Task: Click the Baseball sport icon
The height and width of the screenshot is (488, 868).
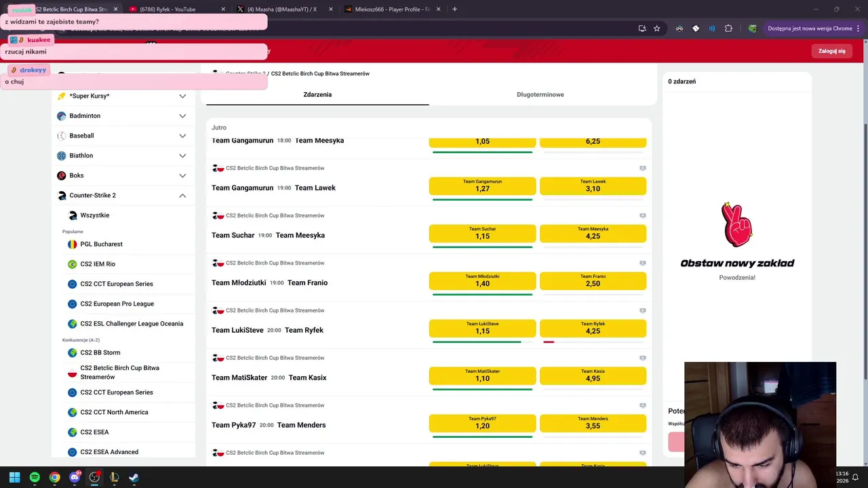Action: coord(62,136)
